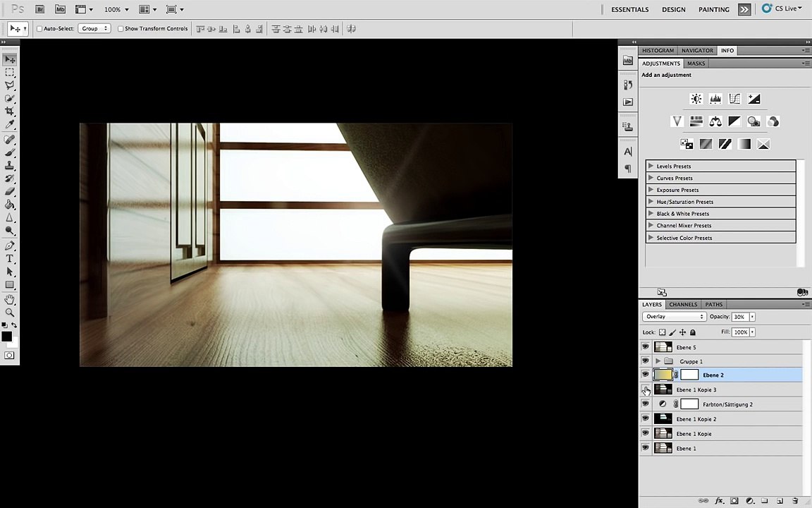Enable Show Transform Controls checkbox
Viewport: 812px width, 508px height.
[121, 29]
